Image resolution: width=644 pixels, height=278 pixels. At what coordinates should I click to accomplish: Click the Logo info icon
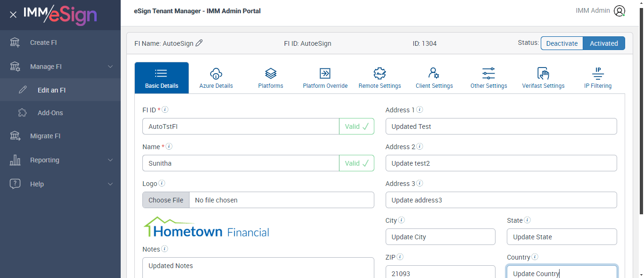(x=162, y=183)
